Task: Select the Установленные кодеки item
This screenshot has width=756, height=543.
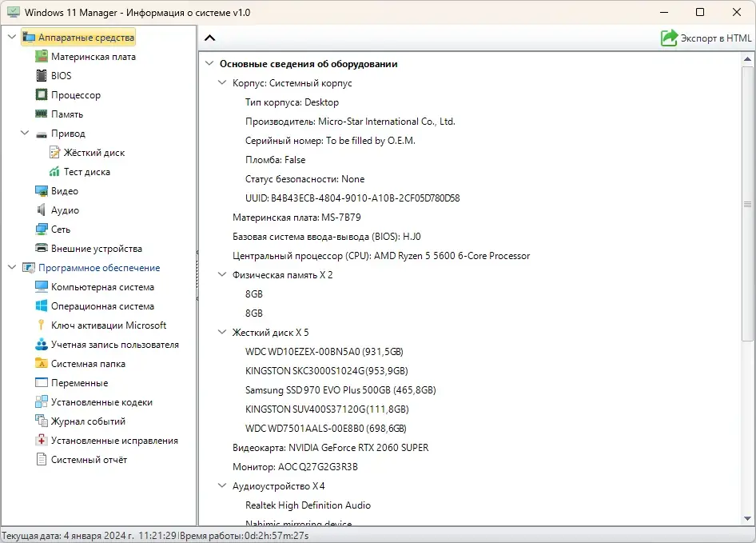Action: point(40,401)
